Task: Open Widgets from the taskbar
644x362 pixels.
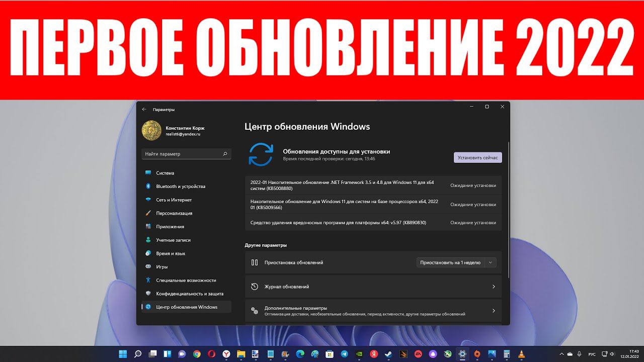Action: (167, 353)
